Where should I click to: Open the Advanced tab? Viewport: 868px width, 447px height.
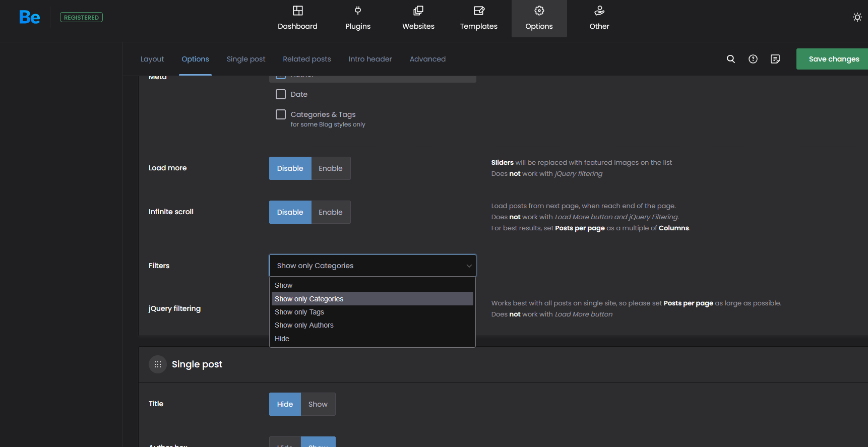427,59
